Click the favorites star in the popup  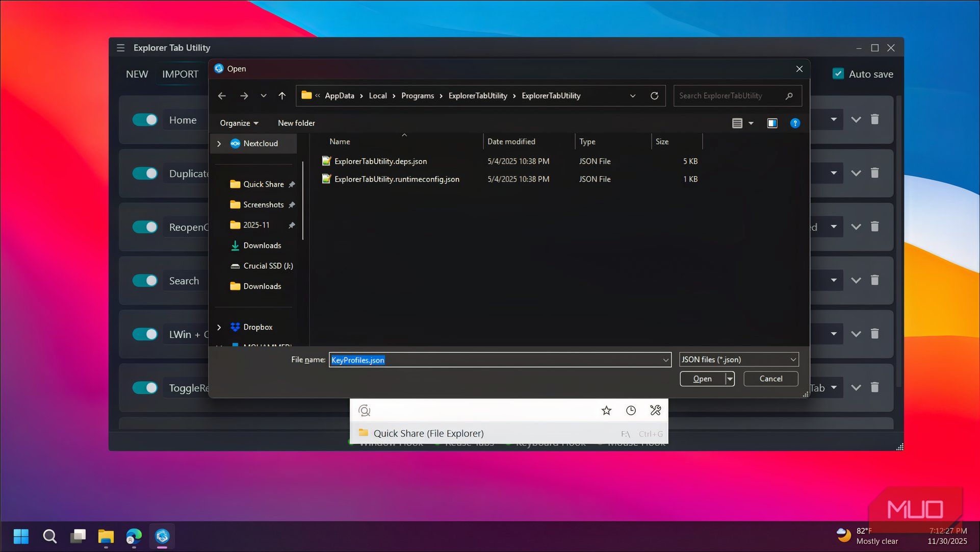coord(606,410)
